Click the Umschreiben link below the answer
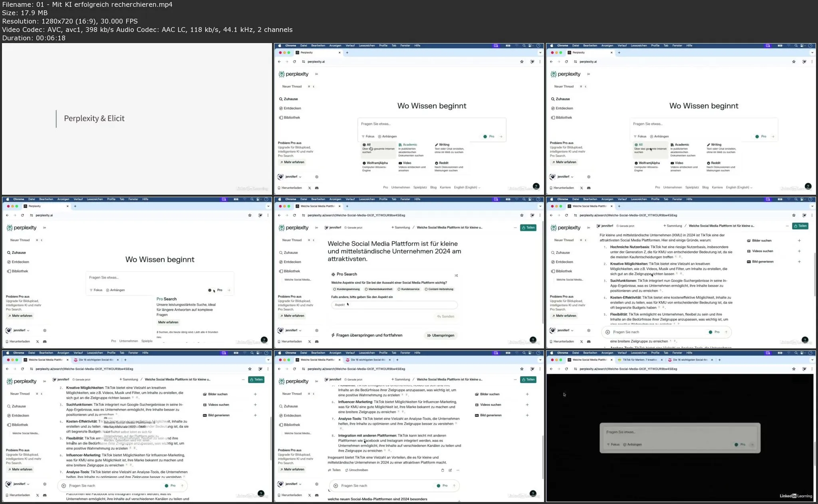 [357, 470]
